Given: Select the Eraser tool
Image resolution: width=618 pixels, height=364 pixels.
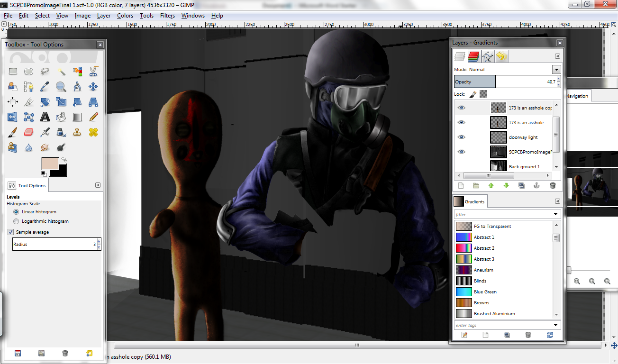Looking at the screenshot, I should pyautogui.click(x=29, y=132).
